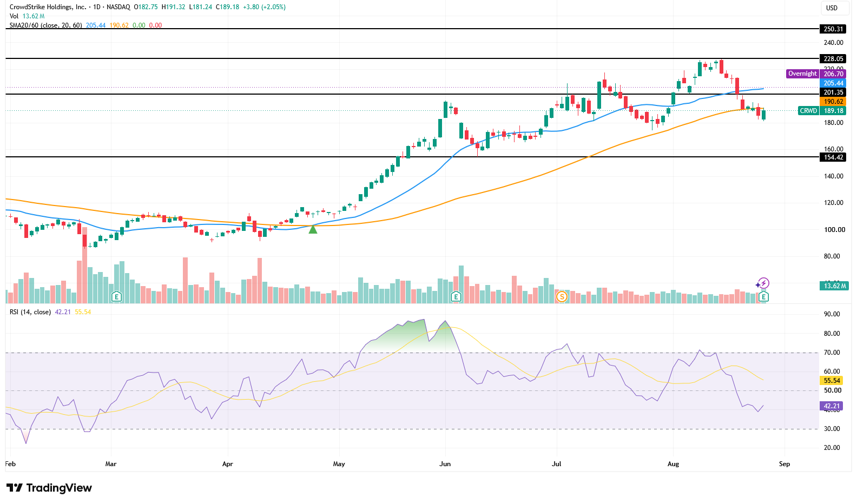The image size is (857, 504).
Task: Click the earnings marker dated early June
Action: click(456, 296)
